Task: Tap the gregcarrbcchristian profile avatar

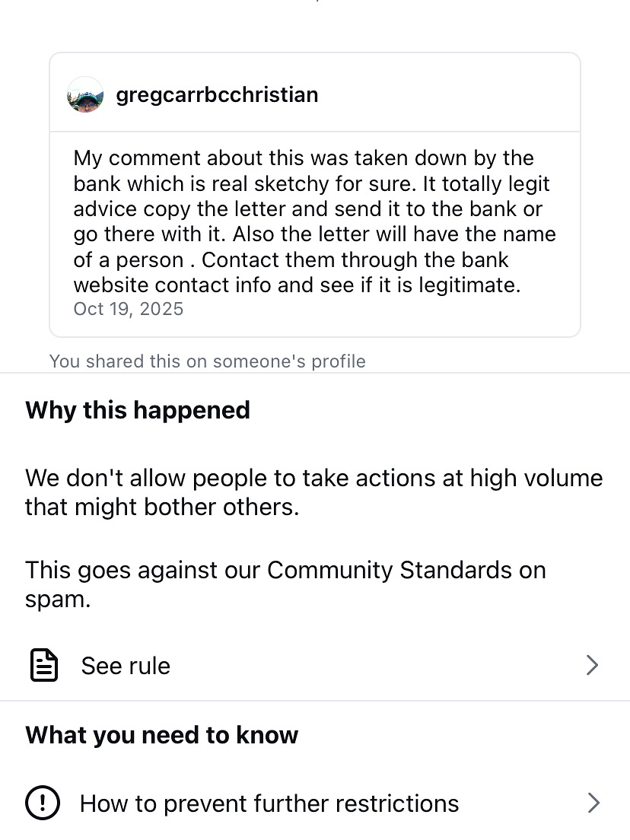Action: tap(85, 95)
